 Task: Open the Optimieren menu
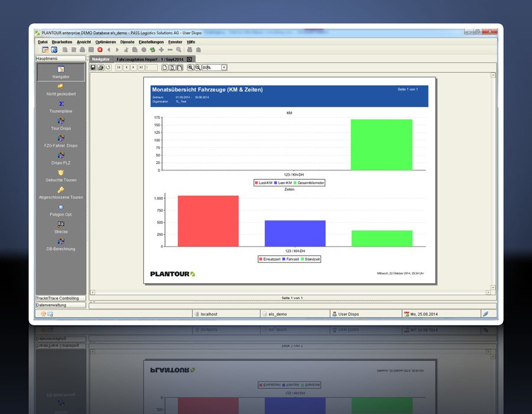[x=106, y=42]
